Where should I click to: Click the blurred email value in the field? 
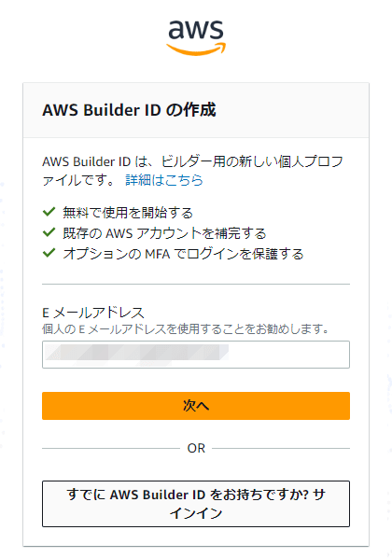click(x=137, y=353)
